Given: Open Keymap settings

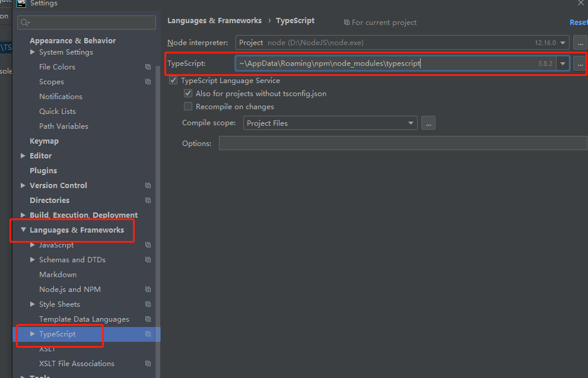Looking at the screenshot, I should pyautogui.click(x=45, y=141).
